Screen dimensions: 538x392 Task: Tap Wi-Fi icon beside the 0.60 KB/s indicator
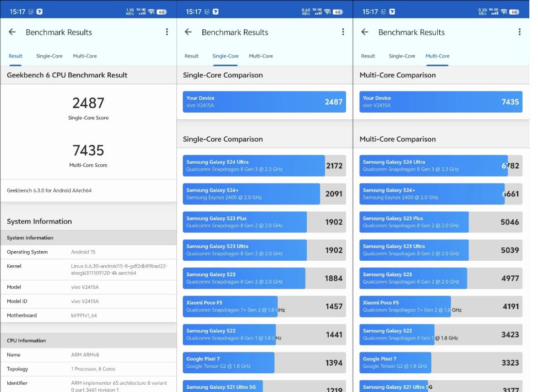click(x=327, y=11)
